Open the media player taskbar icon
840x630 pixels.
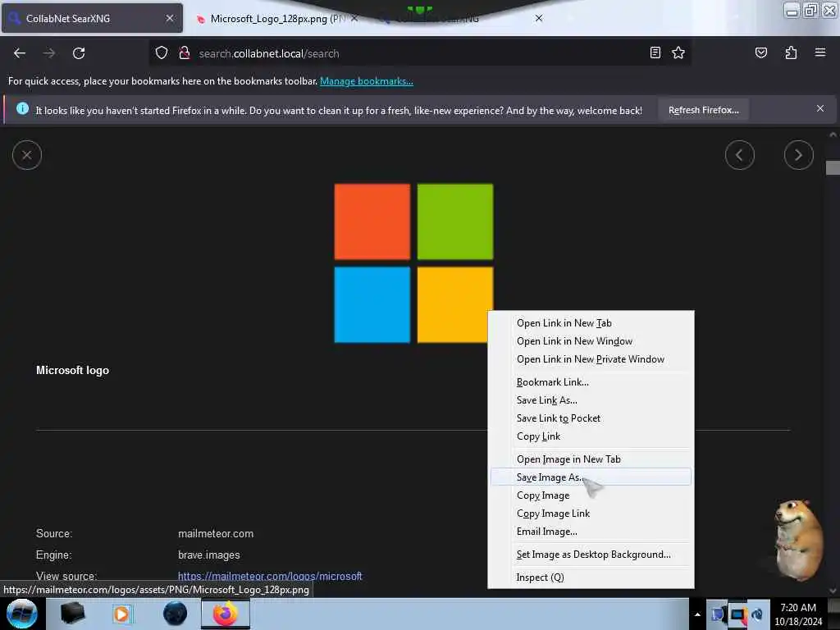121,614
